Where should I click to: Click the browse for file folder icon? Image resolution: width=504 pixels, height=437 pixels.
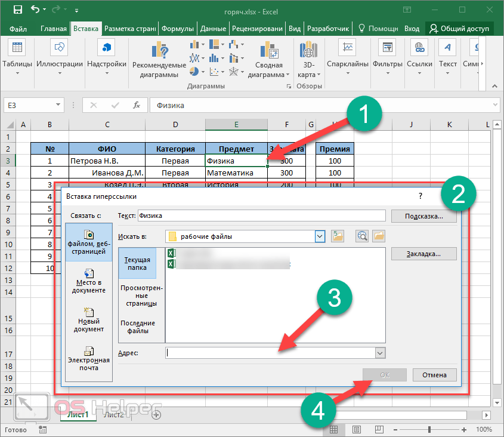pyautogui.click(x=378, y=236)
